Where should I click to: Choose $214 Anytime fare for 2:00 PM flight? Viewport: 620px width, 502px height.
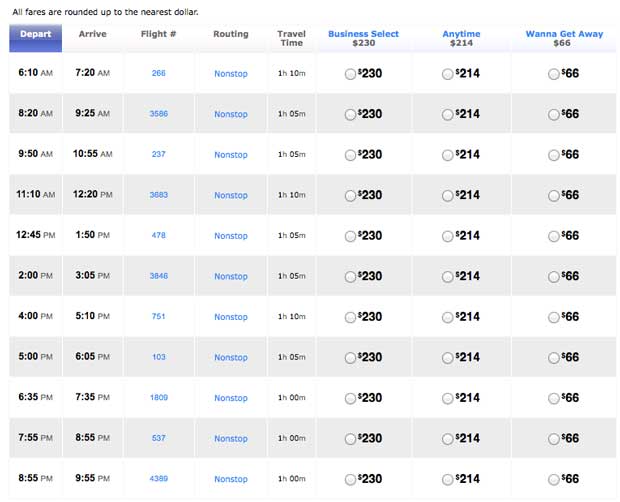(447, 277)
